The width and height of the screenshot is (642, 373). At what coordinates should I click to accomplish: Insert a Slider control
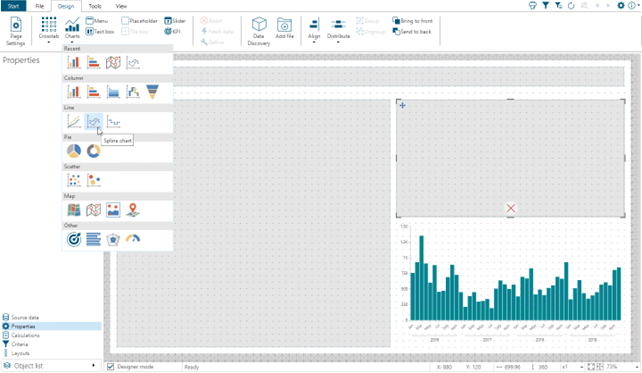coord(175,20)
